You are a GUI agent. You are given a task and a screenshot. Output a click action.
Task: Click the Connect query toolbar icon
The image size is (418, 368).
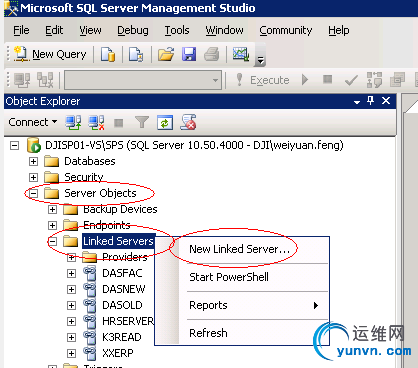click(22, 80)
